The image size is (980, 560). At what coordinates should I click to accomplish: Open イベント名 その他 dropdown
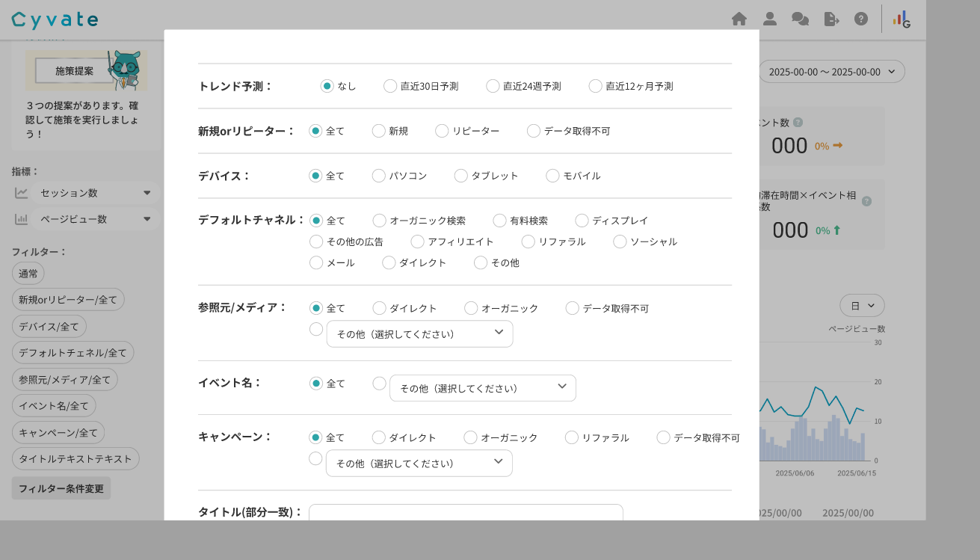(x=482, y=388)
